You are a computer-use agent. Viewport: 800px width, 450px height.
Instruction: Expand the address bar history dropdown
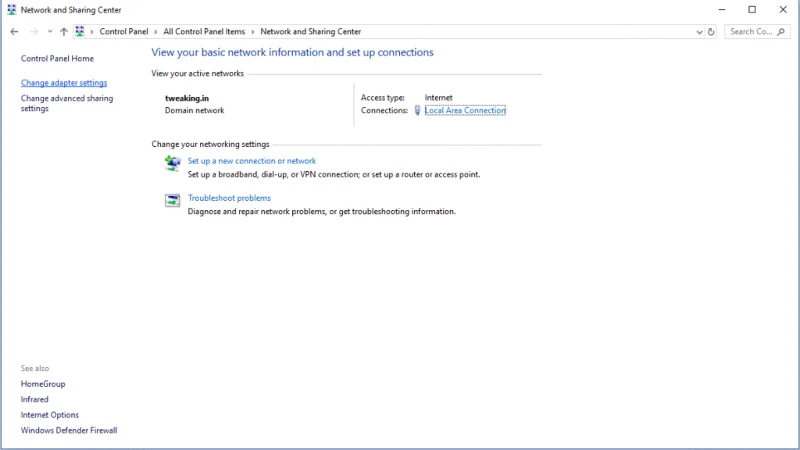click(699, 32)
